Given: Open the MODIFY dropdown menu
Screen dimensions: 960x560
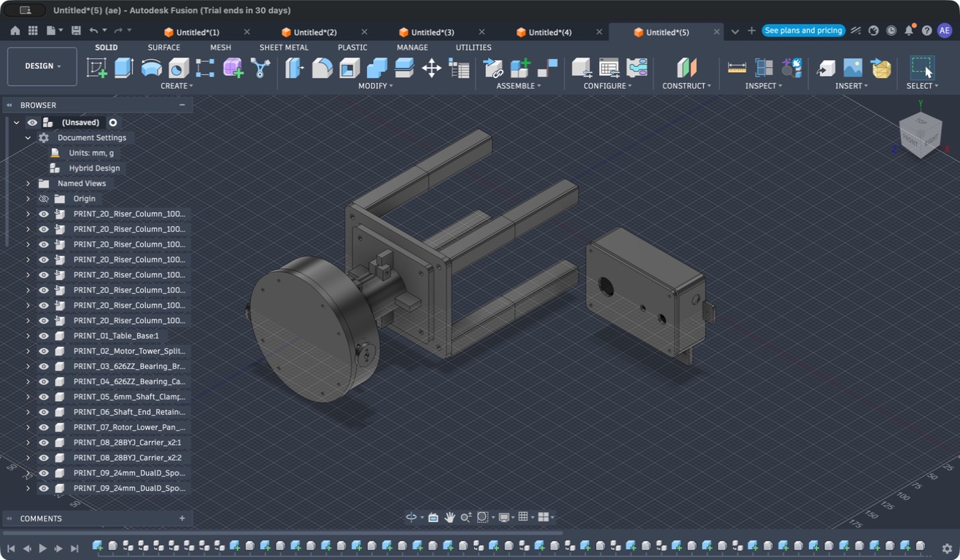Looking at the screenshot, I should pyautogui.click(x=376, y=86).
